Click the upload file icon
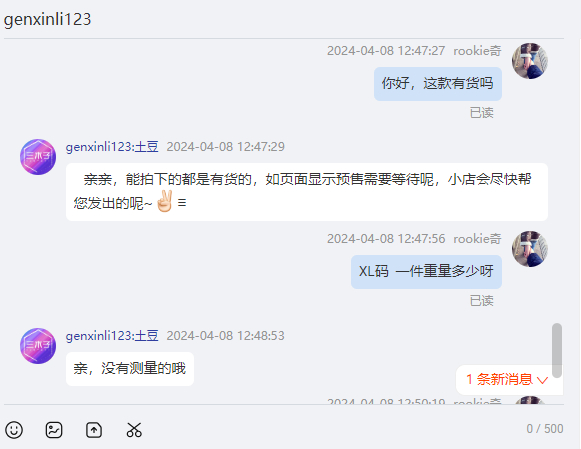 coord(94,430)
